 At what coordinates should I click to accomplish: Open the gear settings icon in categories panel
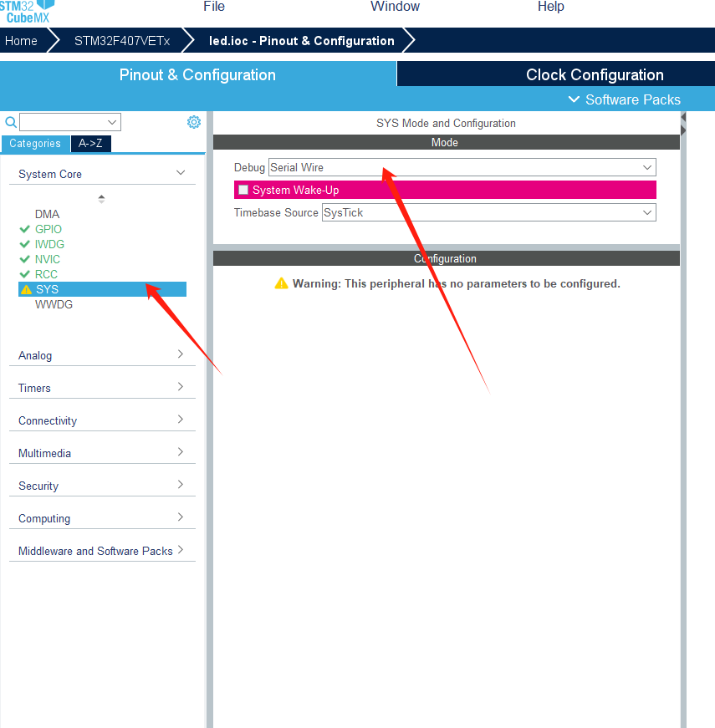(x=194, y=122)
